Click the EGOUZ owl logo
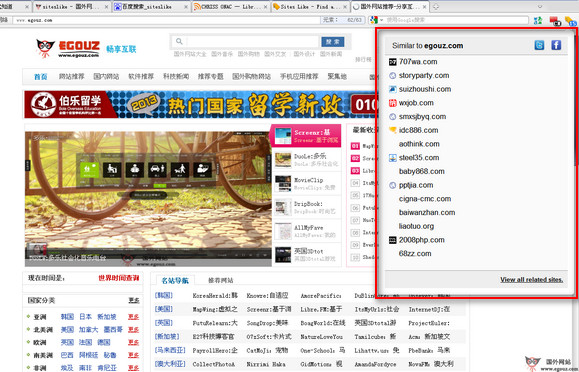This screenshot has height=372, width=579. click(45, 48)
